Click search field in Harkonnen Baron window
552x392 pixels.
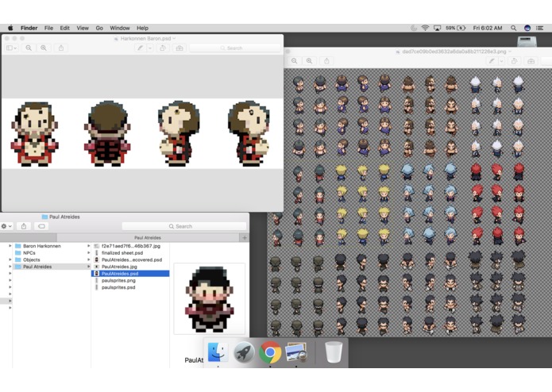[x=235, y=48]
